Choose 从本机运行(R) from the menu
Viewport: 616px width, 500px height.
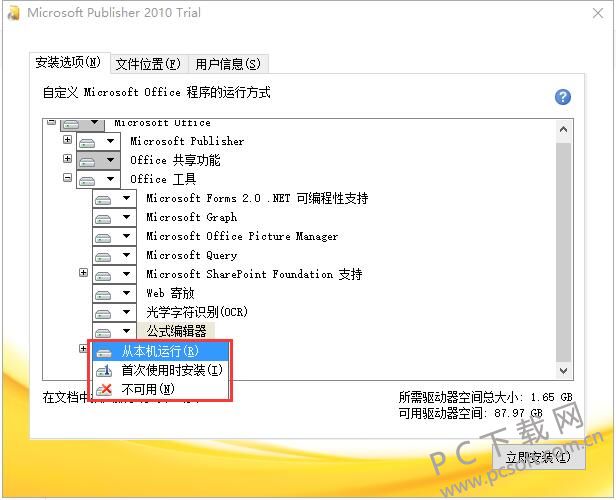pyautogui.click(x=160, y=351)
